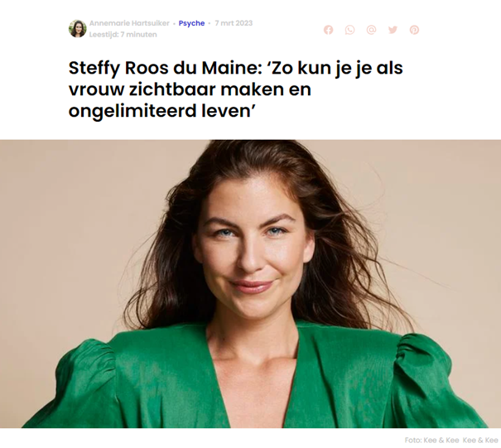Go to the Psyche category
This screenshot has height=448, width=501.
tap(191, 23)
